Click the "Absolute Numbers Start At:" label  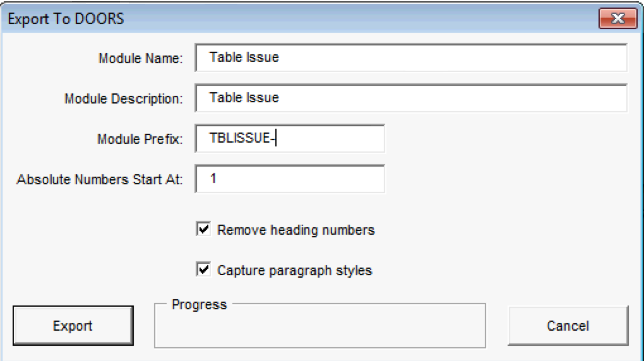click(x=100, y=179)
